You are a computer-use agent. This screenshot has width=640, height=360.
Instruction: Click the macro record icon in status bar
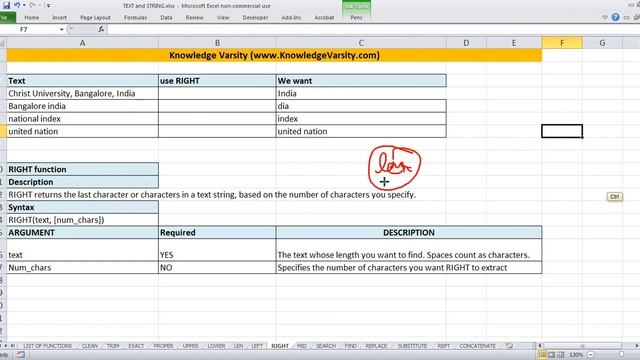click(20, 355)
